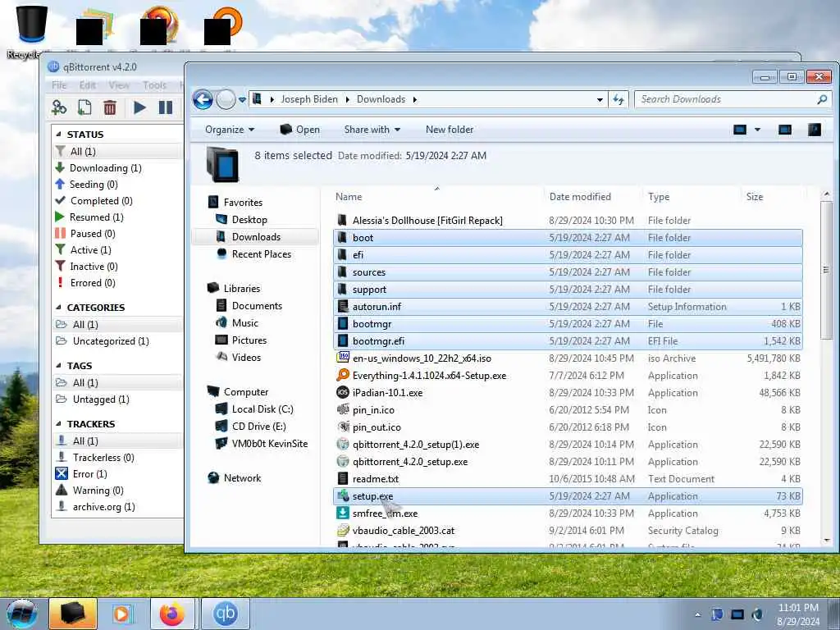The height and width of the screenshot is (630, 840).
Task: Open address bar history dropdown
Action: click(x=600, y=99)
